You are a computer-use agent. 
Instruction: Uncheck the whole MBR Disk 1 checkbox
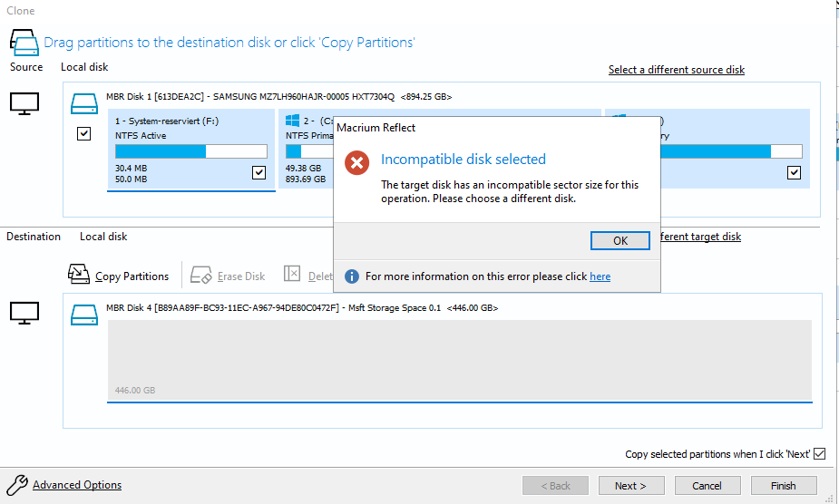[x=83, y=133]
